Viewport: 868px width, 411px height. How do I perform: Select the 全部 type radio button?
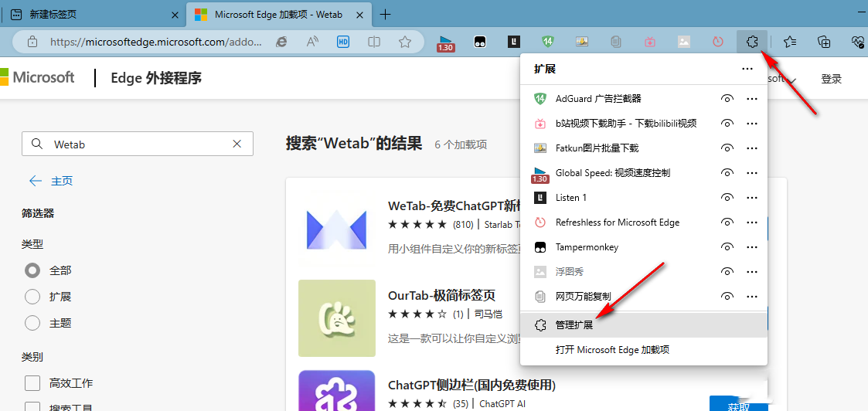tap(32, 270)
